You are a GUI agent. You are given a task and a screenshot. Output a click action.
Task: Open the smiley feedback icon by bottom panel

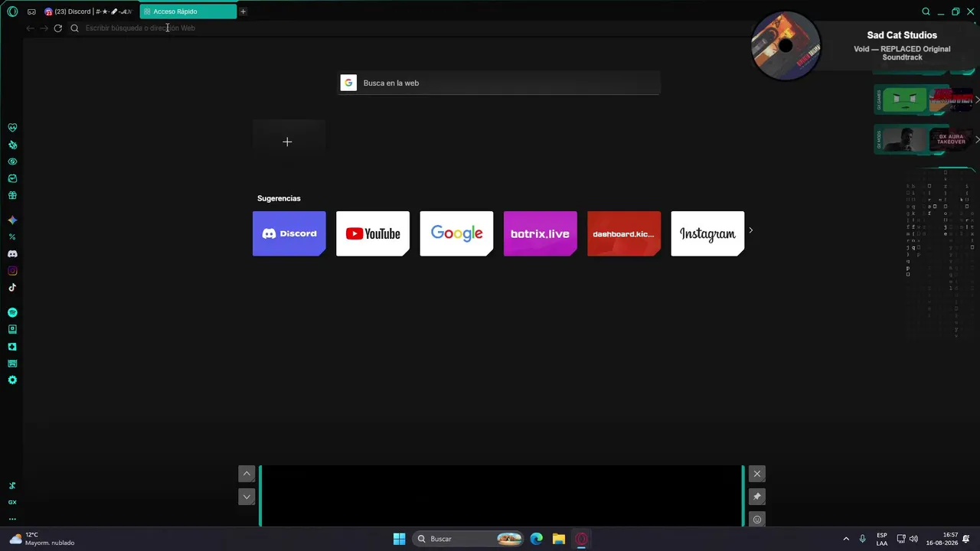(757, 520)
